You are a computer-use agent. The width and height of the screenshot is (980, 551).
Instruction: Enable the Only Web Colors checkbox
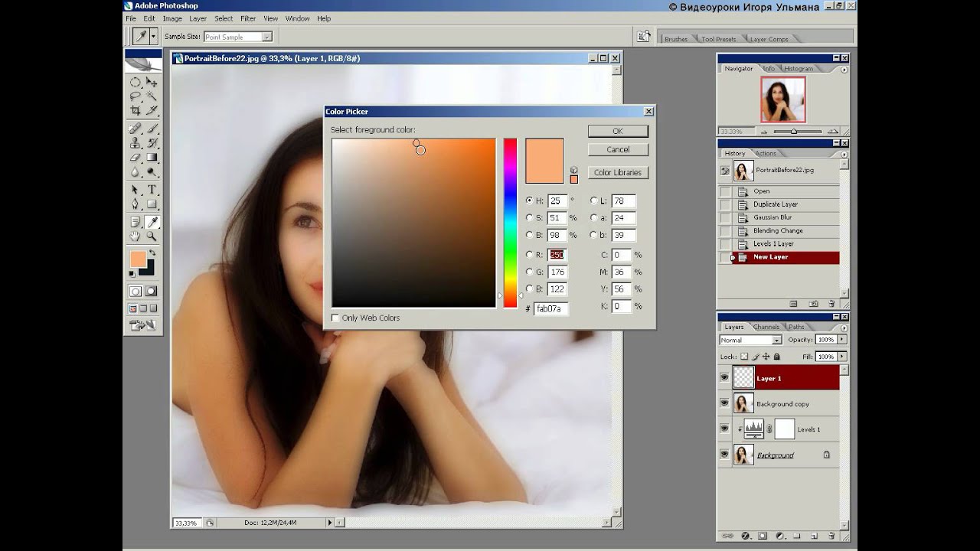point(335,318)
